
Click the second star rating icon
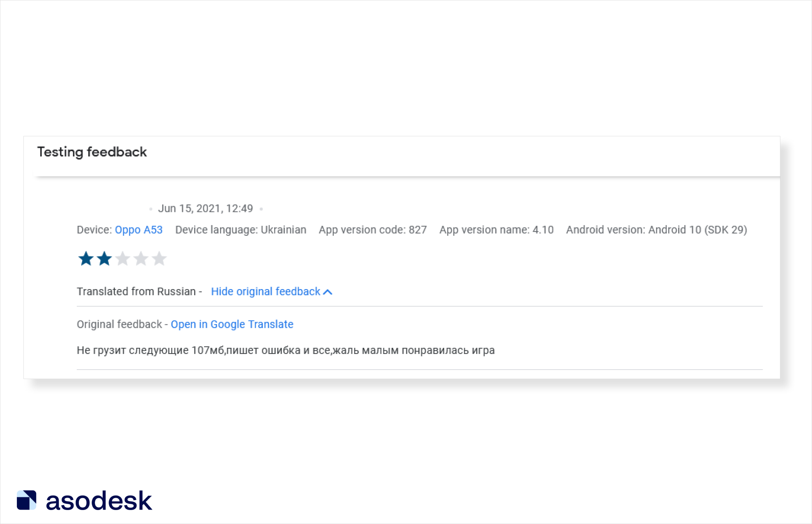pos(104,259)
